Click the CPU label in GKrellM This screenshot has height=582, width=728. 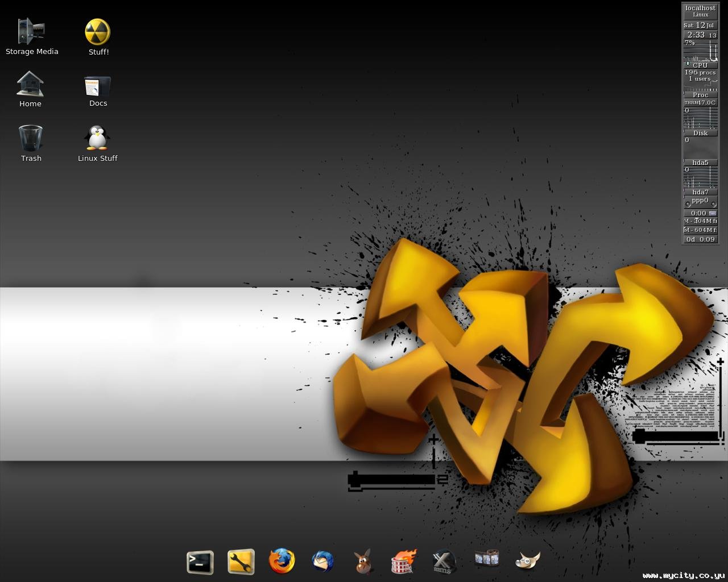pos(700,65)
